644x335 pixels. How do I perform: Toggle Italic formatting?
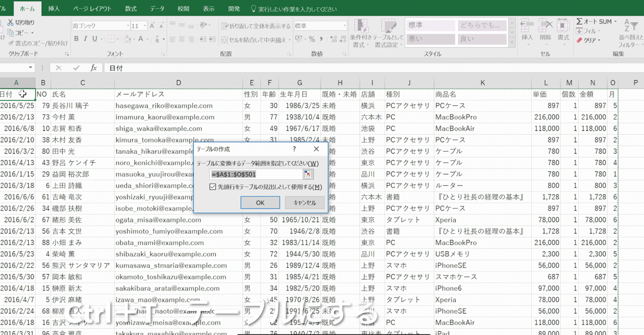85,39
